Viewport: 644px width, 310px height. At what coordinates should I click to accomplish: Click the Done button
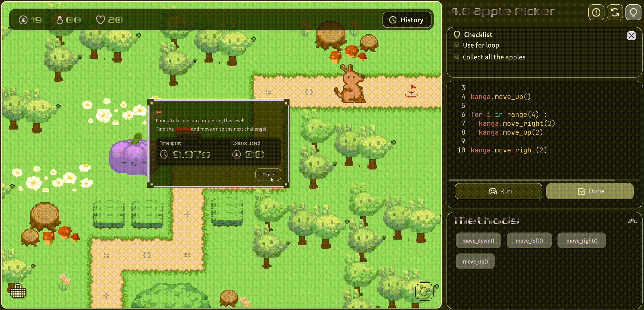click(590, 191)
